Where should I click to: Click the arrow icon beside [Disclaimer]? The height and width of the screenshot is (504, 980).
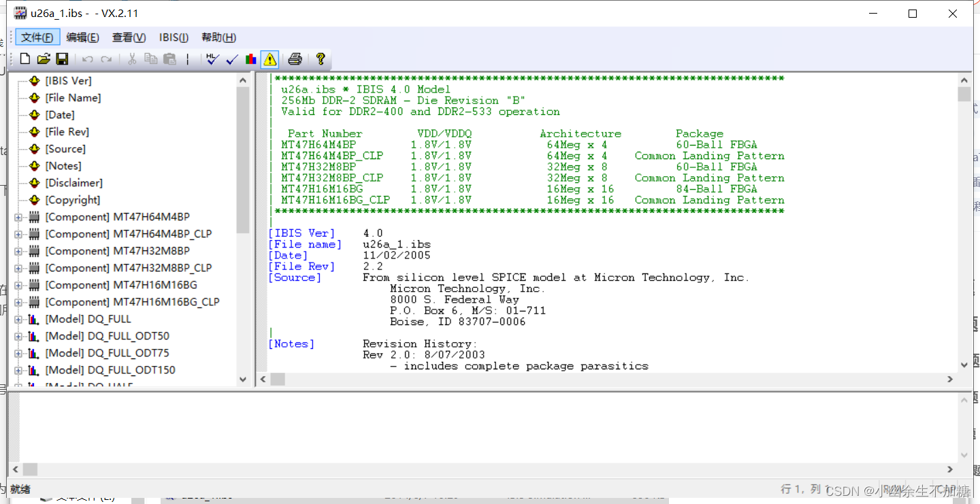(x=34, y=183)
